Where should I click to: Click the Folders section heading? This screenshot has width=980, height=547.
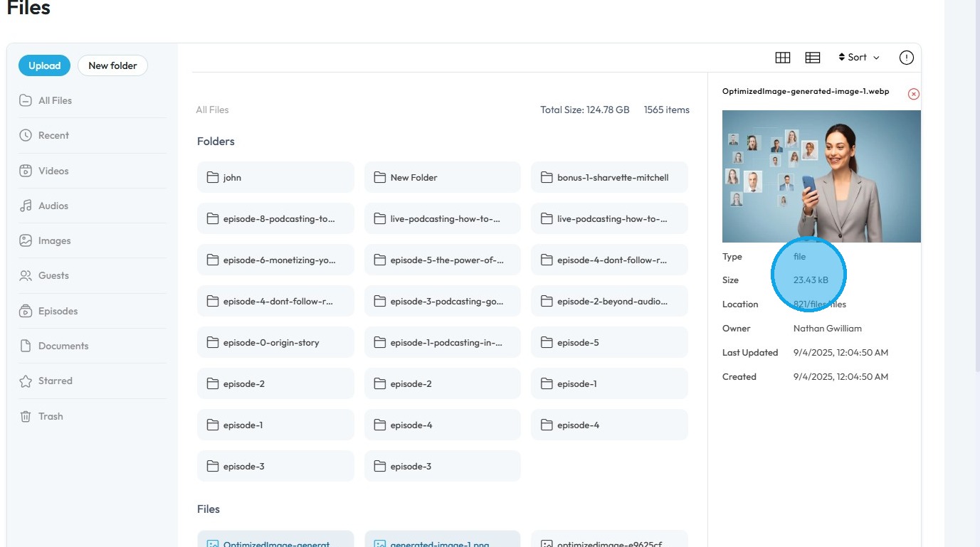(216, 141)
